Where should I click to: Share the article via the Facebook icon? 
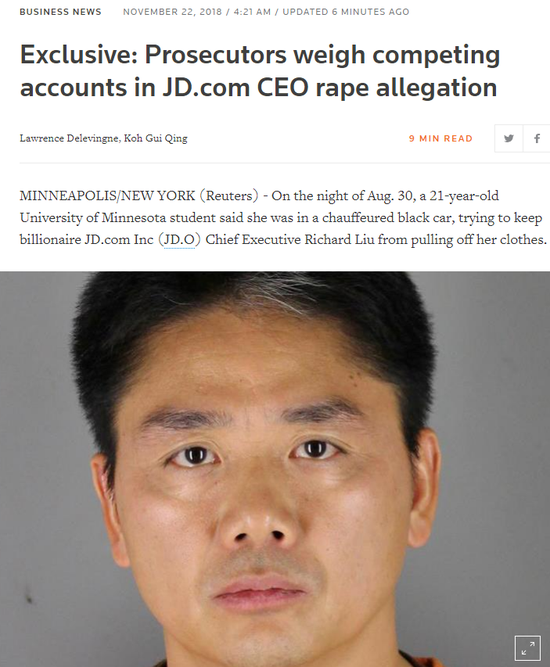tap(537, 138)
